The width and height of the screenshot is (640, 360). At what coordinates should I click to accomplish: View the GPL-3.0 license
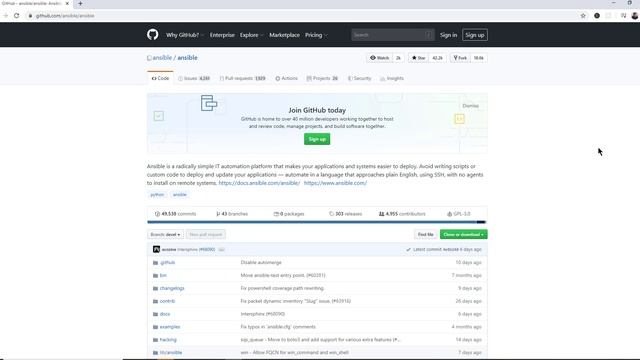pyautogui.click(x=459, y=214)
